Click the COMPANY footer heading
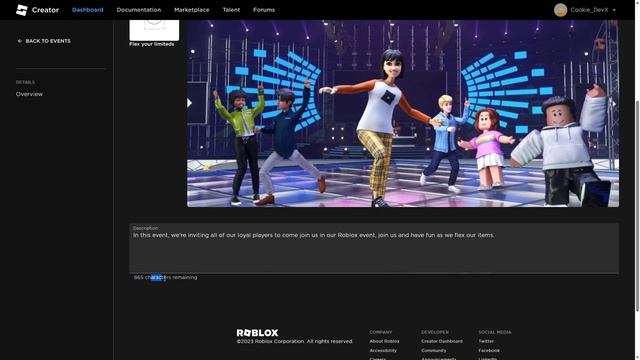This screenshot has height=360, width=640. tap(380, 332)
